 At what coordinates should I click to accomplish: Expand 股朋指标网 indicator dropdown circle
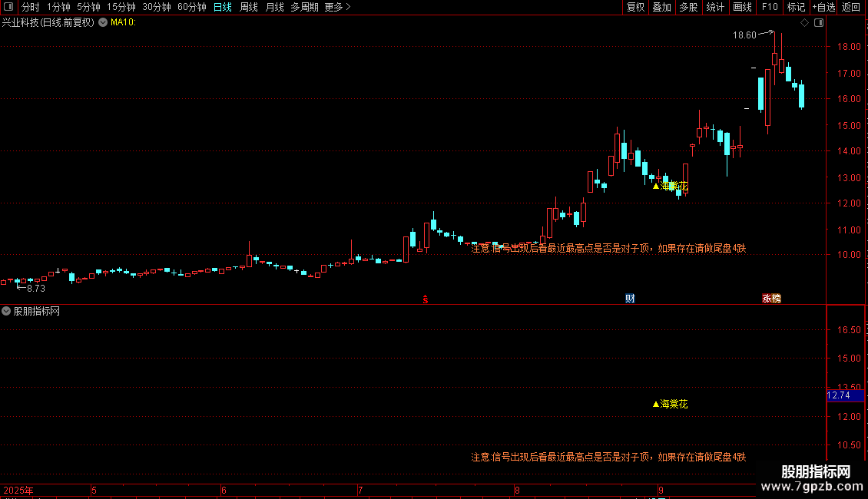point(6,311)
